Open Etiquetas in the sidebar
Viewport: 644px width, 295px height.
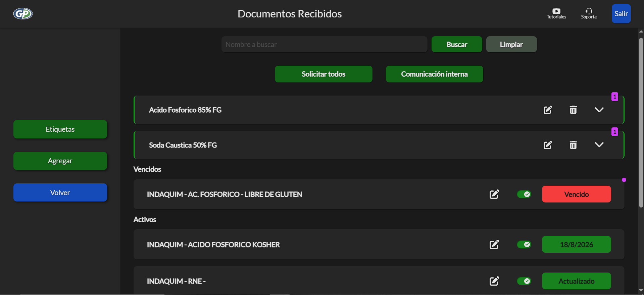coord(60,129)
